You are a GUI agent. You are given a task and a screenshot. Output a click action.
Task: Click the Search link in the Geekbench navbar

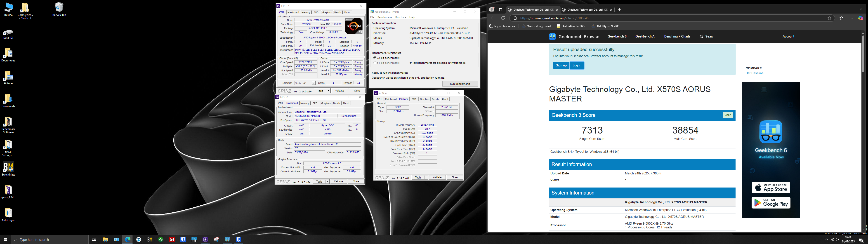708,36
